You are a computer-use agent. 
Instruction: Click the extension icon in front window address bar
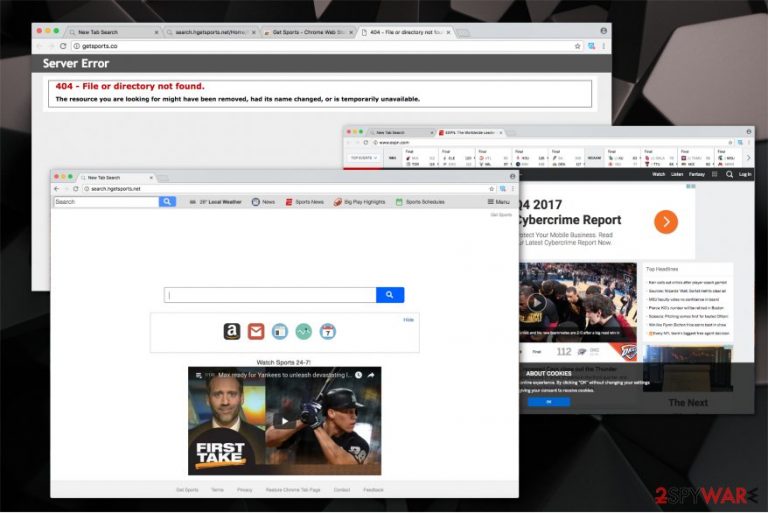503,189
